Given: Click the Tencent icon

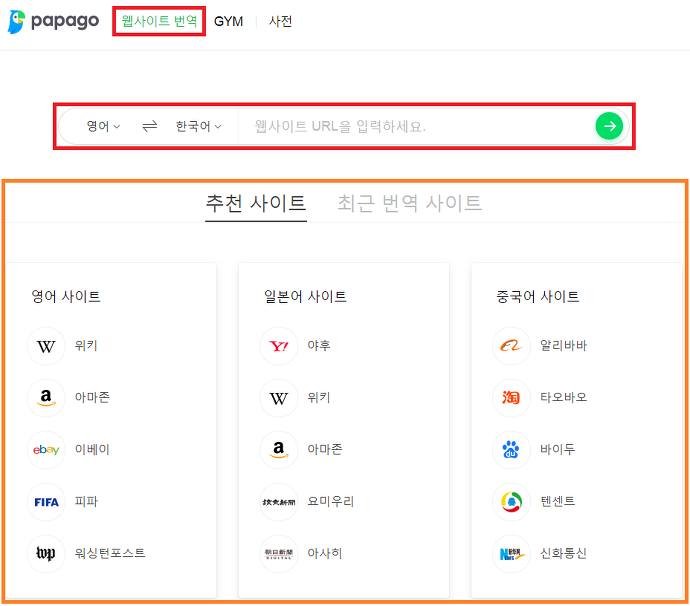Looking at the screenshot, I should pyautogui.click(x=511, y=502).
